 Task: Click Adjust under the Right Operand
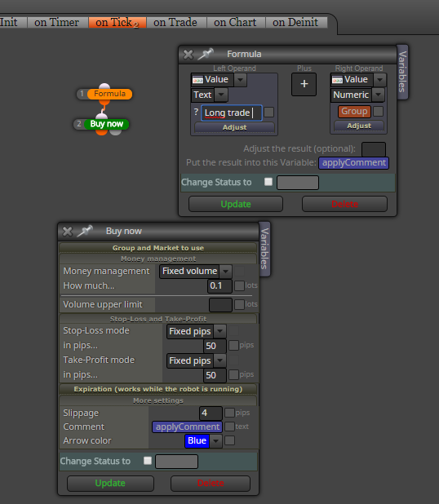click(359, 126)
